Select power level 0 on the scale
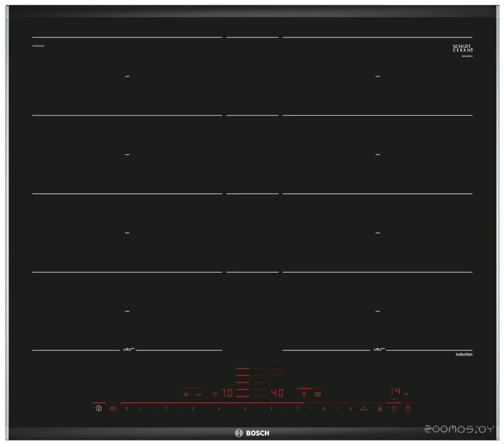The height and width of the screenshot is (444, 504). [127, 409]
